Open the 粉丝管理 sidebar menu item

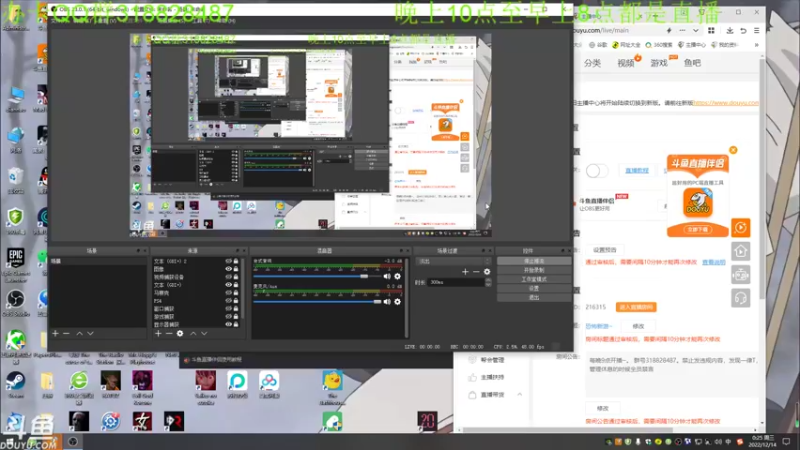pyautogui.click(x=492, y=360)
